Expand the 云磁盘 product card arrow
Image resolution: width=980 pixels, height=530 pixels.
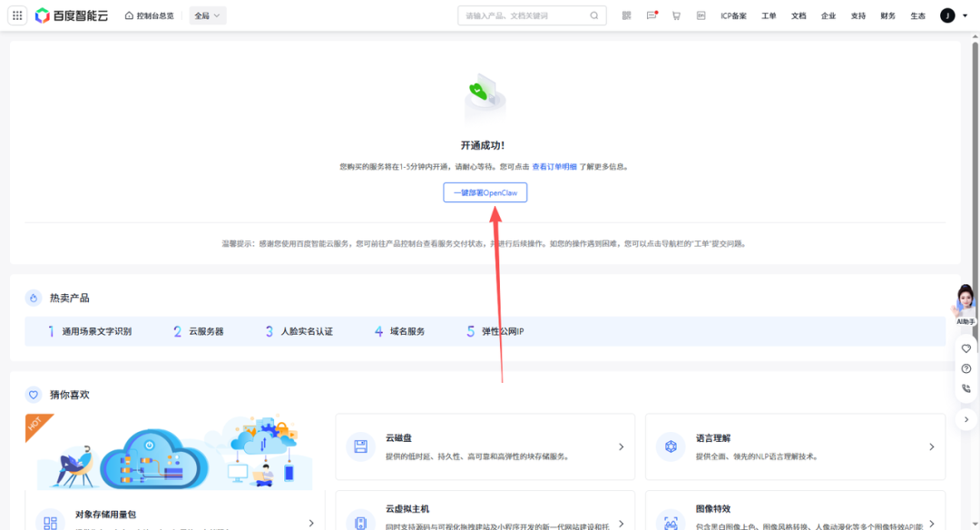tap(620, 447)
